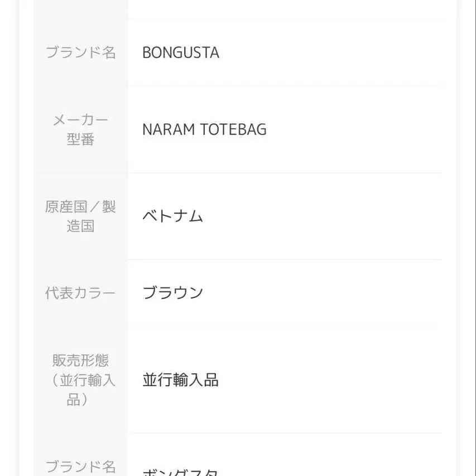Click the 型番 text under メーカー
This screenshot has width=476, height=476.
(x=80, y=140)
